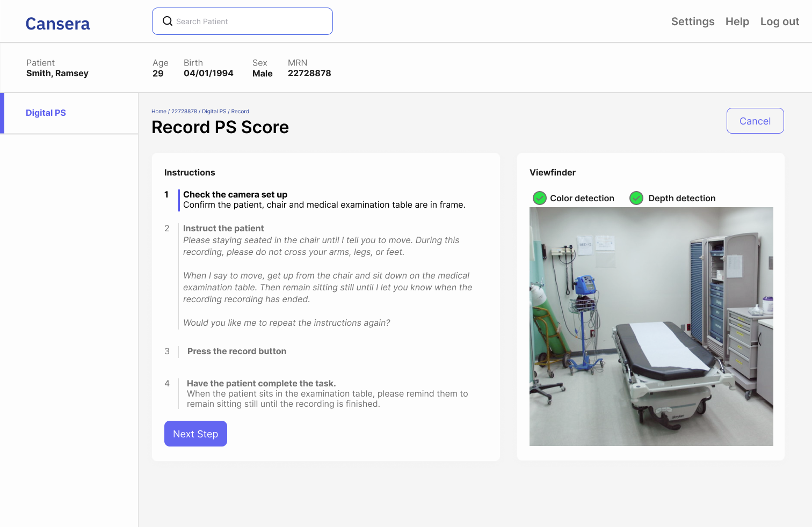
Task: Click the Record PS Score heading
Action: [220, 127]
